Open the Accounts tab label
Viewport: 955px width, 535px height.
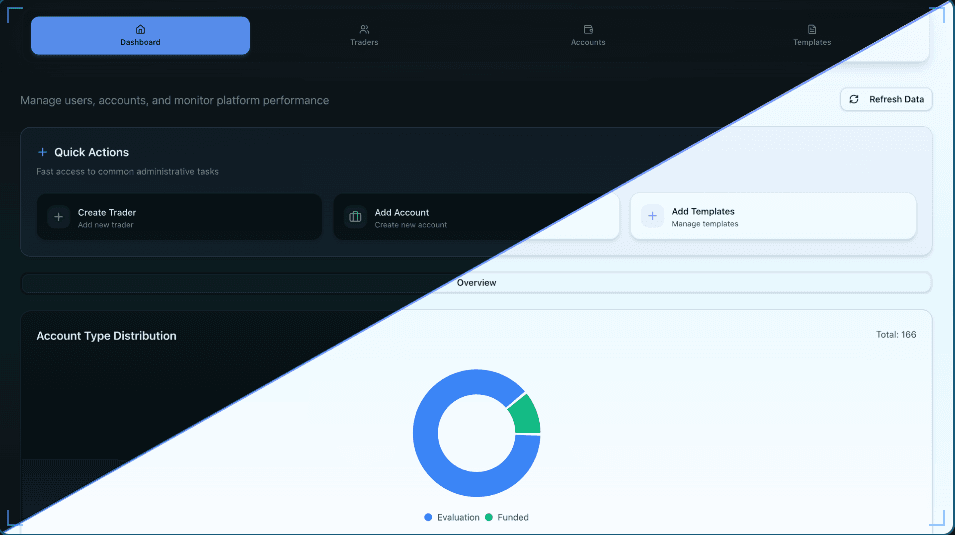click(588, 43)
